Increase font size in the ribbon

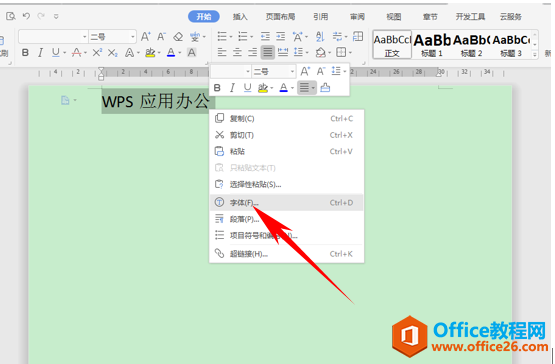(145, 36)
